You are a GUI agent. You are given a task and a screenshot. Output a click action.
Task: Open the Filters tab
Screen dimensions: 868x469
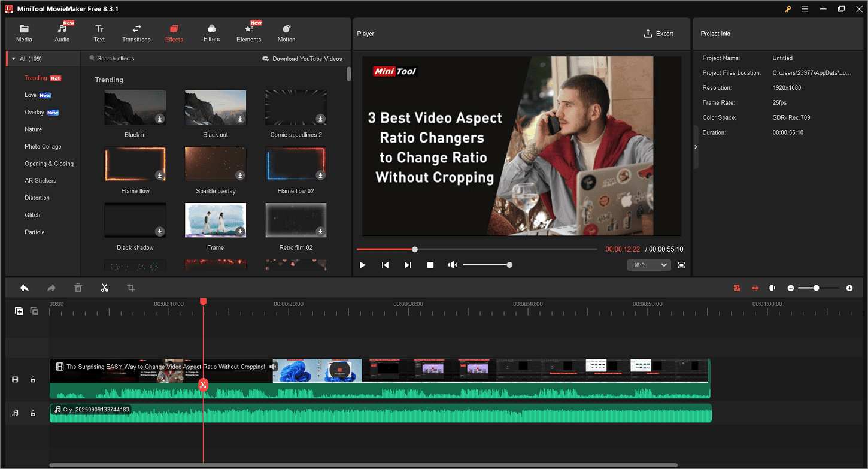[x=211, y=34]
